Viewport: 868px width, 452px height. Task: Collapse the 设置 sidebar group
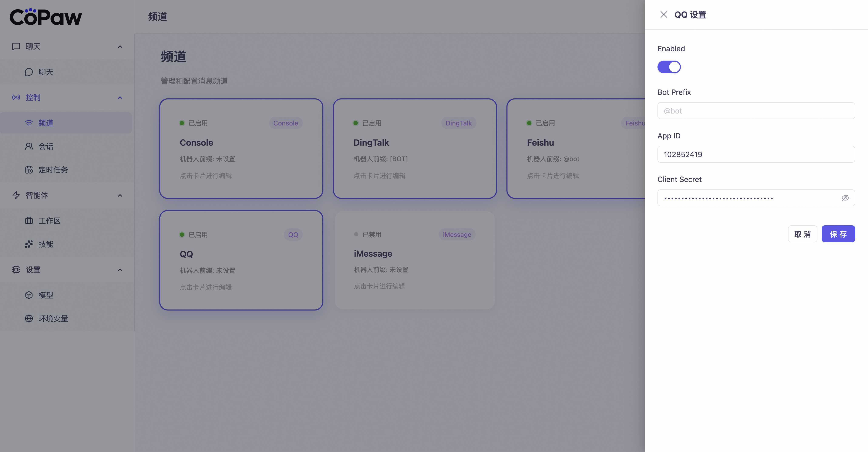(x=120, y=270)
